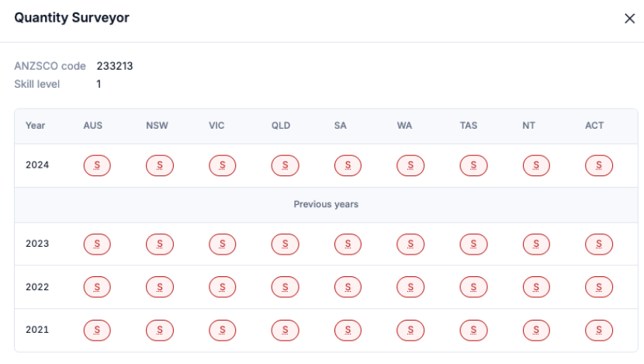Click the 2024 year row label
This screenshot has width=644, height=364.
click(x=37, y=165)
